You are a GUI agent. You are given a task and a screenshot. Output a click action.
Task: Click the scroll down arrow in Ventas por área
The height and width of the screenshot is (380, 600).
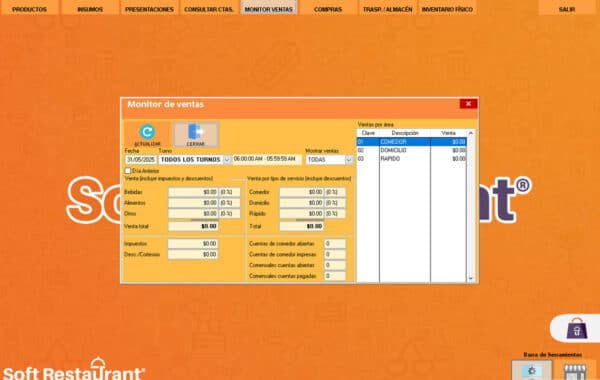(x=471, y=278)
